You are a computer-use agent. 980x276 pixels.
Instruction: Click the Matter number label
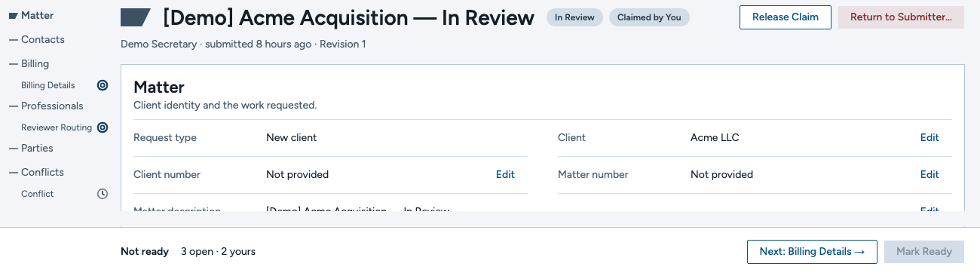pyautogui.click(x=593, y=174)
